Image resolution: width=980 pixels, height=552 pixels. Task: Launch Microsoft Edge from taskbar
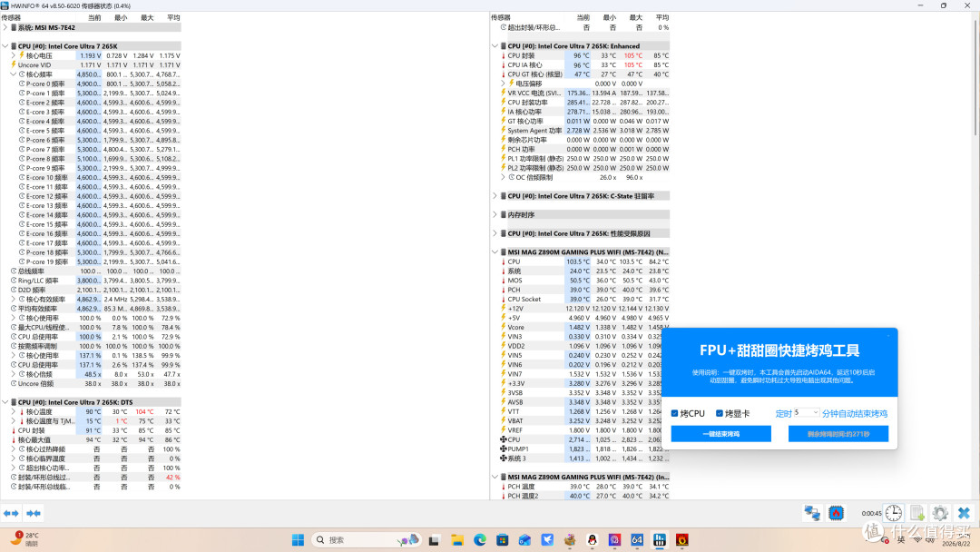(479, 539)
